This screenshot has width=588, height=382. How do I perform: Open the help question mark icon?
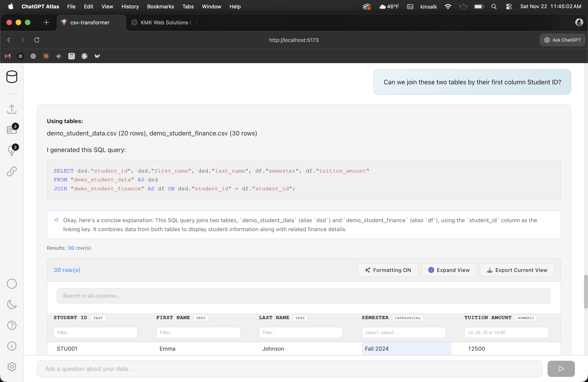pos(12,325)
